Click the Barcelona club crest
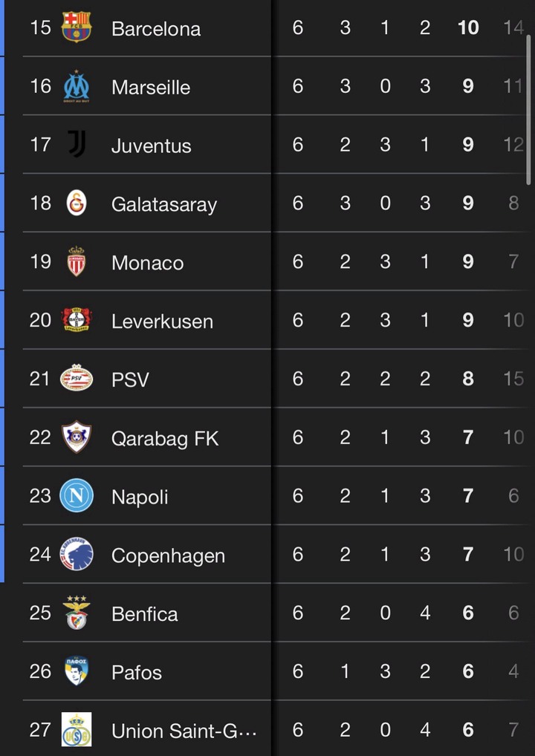Screen dimensions: 535x756 [77, 27]
